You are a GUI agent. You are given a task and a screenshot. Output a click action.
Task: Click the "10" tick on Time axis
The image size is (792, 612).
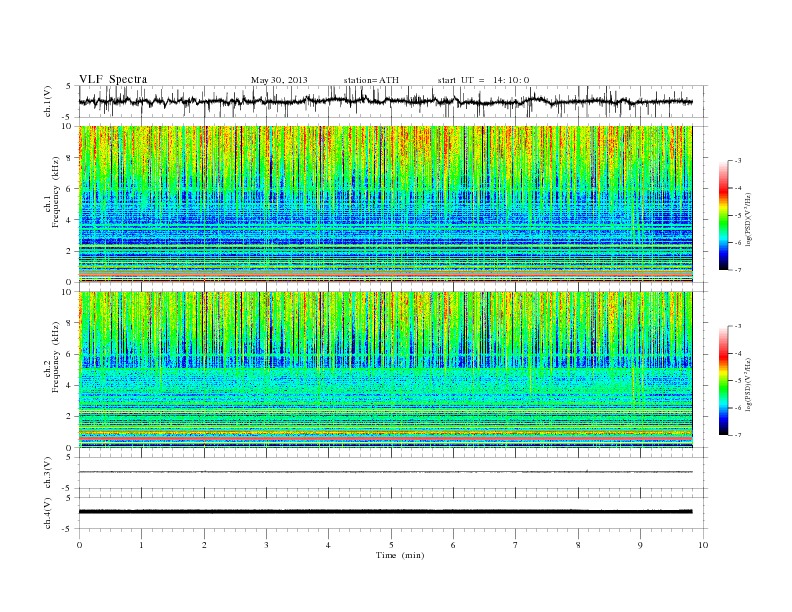coord(703,545)
